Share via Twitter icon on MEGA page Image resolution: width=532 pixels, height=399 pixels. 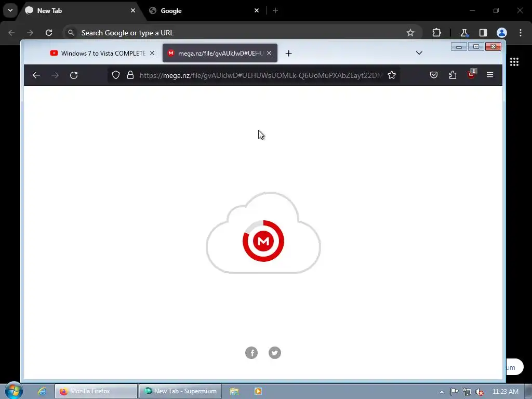click(x=275, y=353)
